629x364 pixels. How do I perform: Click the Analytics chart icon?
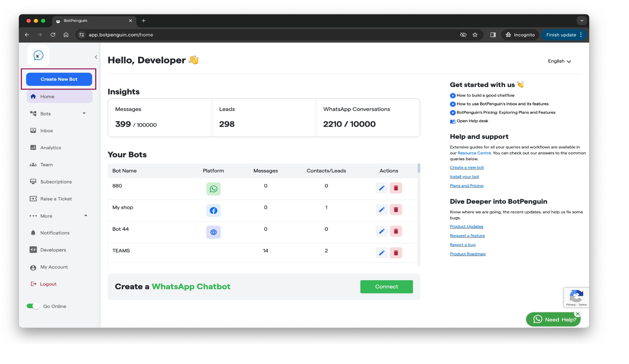coord(33,148)
